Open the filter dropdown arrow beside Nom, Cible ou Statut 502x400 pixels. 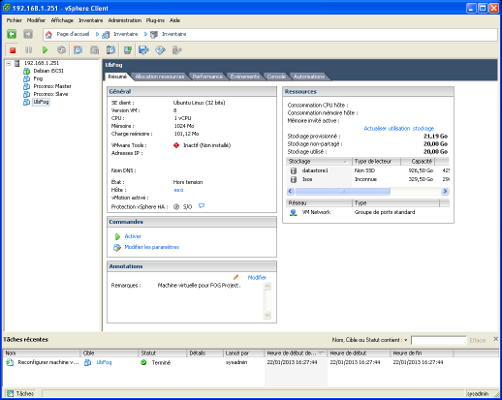(x=406, y=340)
